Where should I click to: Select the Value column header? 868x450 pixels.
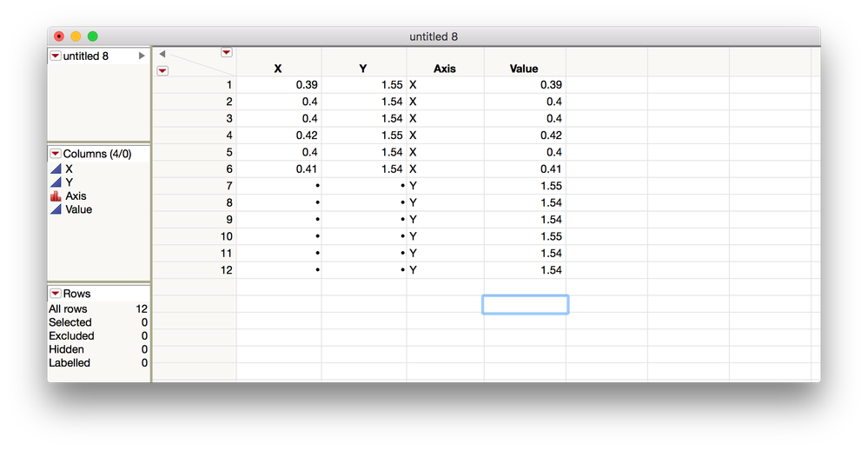point(525,69)
